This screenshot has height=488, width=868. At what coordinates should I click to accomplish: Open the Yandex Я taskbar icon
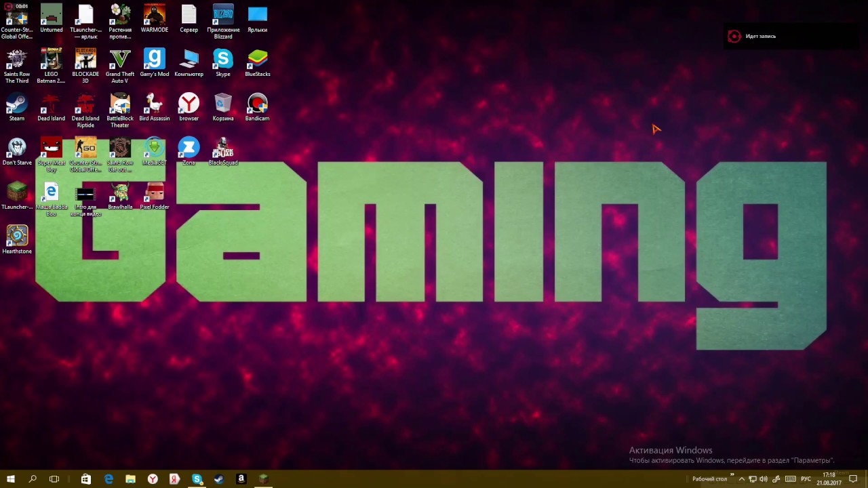pyautogui.click(x=174, y=479)
